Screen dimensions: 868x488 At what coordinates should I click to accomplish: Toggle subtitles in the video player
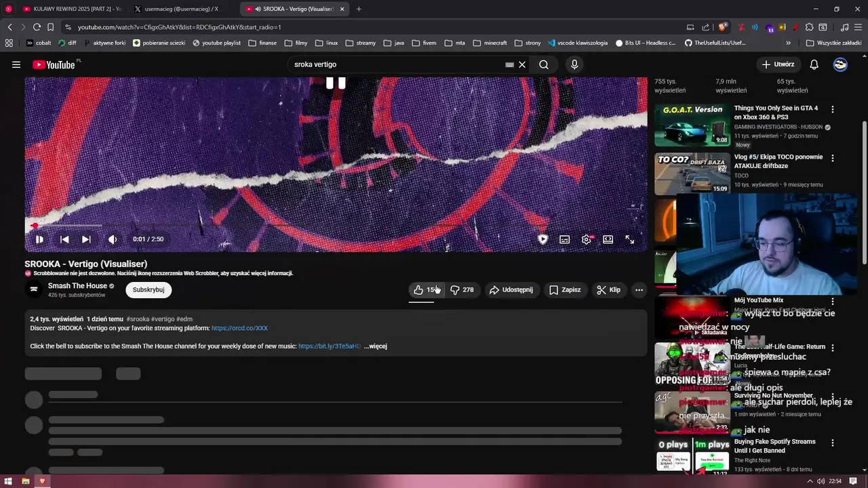[x=564, y=239]
